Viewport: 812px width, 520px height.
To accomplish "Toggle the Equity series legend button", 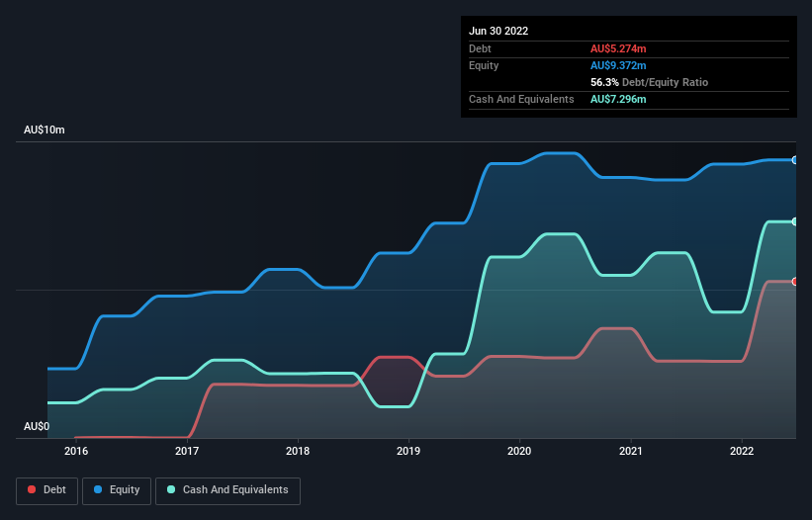I will [117, 490].
